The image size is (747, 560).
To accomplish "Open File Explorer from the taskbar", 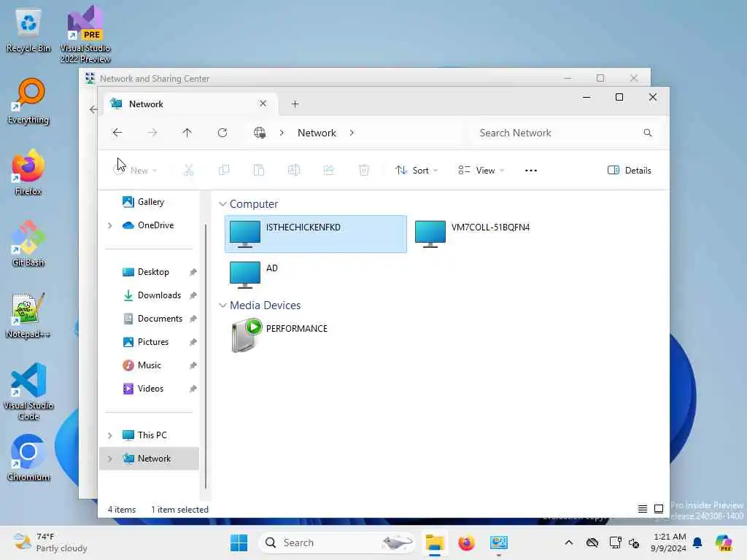I will tap(435, 542).
